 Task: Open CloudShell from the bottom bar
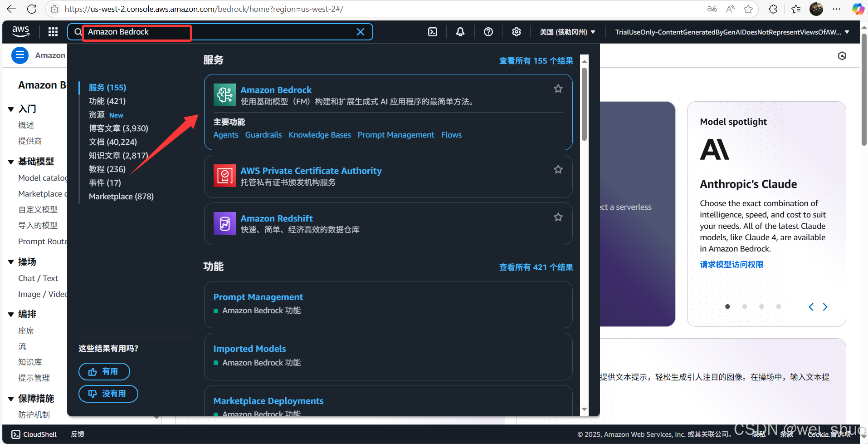34,434
